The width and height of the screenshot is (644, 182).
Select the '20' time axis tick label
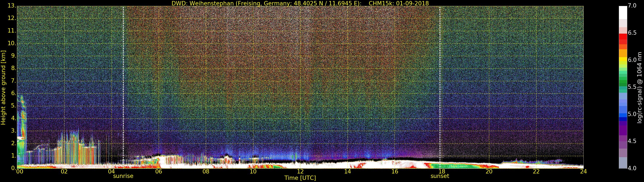489,172
